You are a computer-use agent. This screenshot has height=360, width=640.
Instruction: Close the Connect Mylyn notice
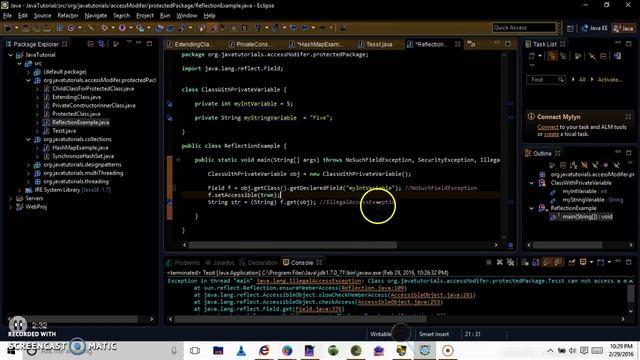[628, 117]
